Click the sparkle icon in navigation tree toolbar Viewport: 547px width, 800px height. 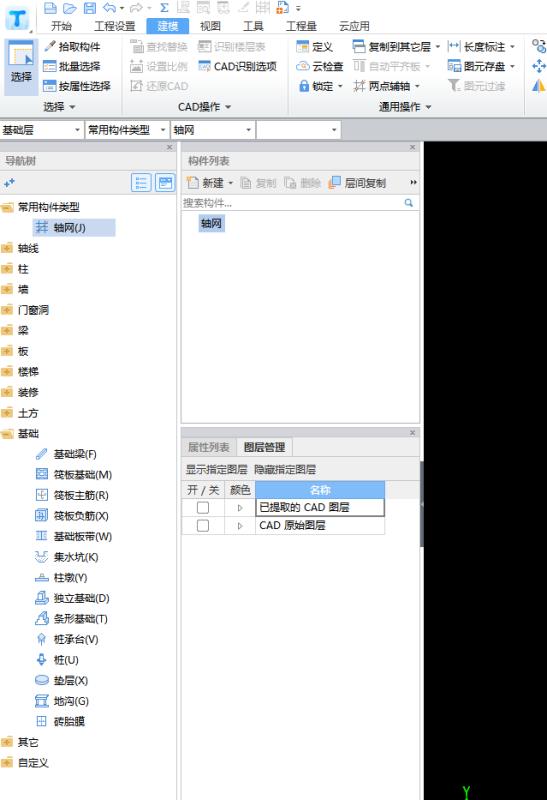[x=9, y=183]
